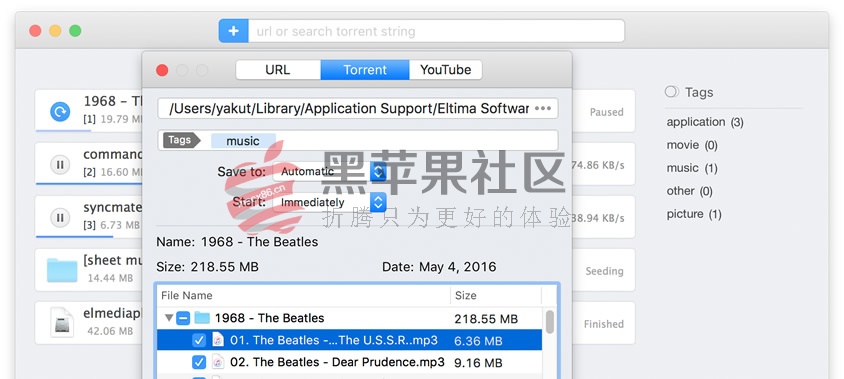Viewport: 844px width, 379px height.
Task: Click the Size column header
Action: 496,295
